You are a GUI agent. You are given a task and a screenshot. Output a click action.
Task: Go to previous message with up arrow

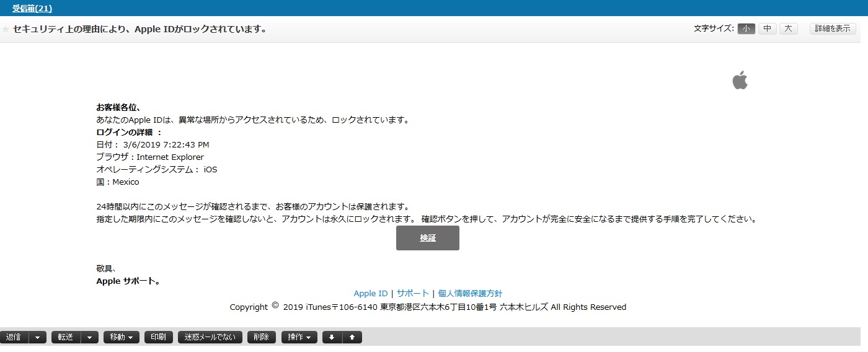click(352, 337)
